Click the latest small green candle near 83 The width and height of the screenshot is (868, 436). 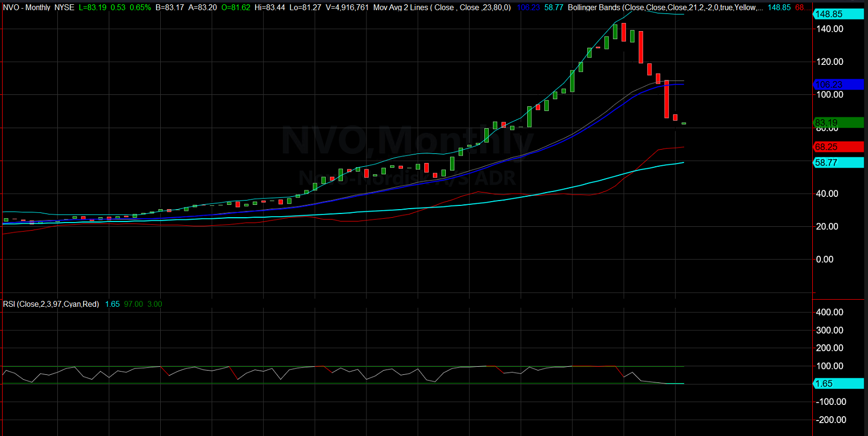point(684,123)
